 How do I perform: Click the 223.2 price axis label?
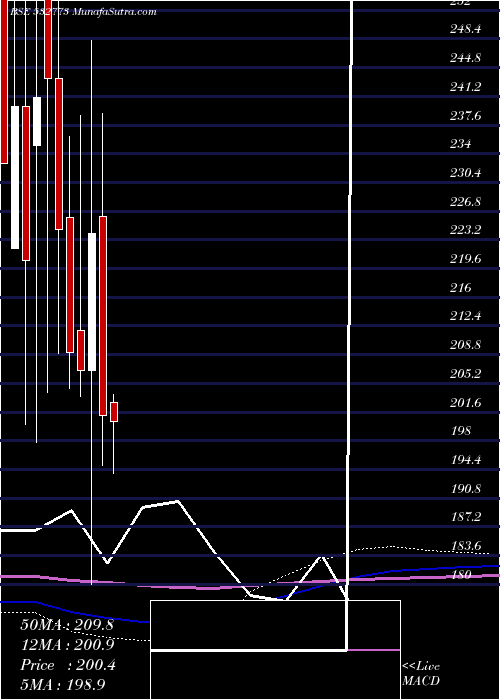(465, 230)
